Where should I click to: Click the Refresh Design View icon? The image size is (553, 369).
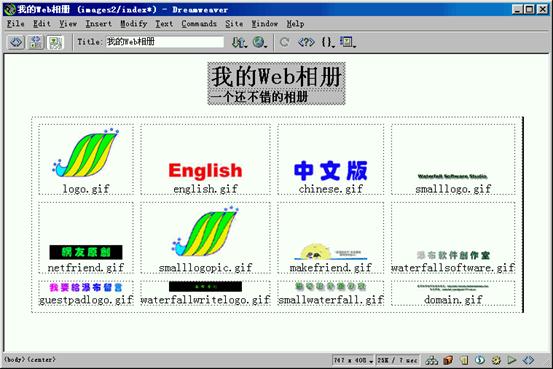pyautogui.click(x=285, y=42)
